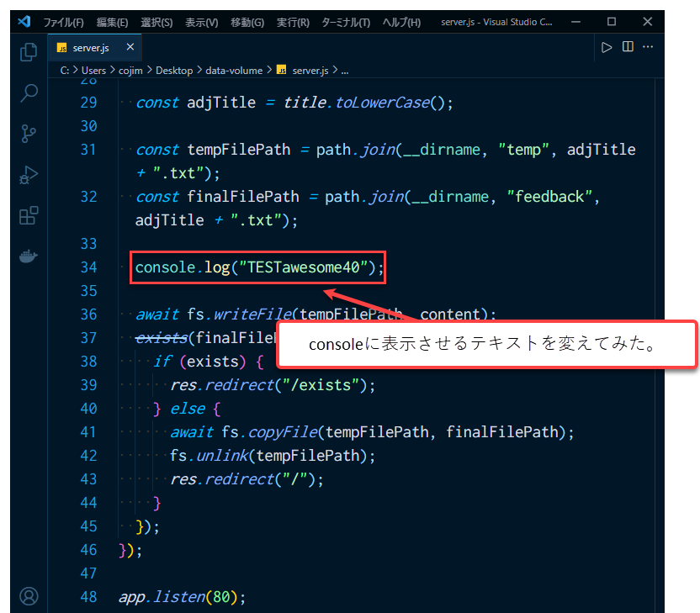Screen dimensions: 700x613
Task: Click the "TESTawesome40" string literal
Action: pyautogui.click(x=303, y=267)
